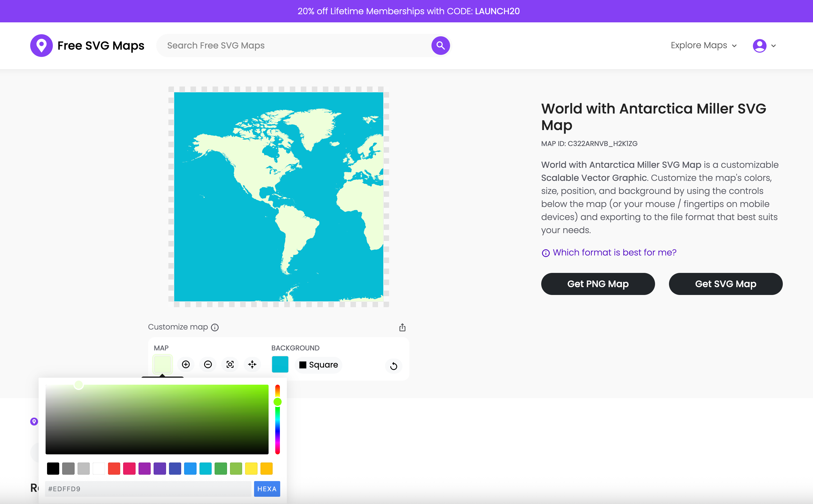Click the search magnifier icon

(x=440, y=45)
